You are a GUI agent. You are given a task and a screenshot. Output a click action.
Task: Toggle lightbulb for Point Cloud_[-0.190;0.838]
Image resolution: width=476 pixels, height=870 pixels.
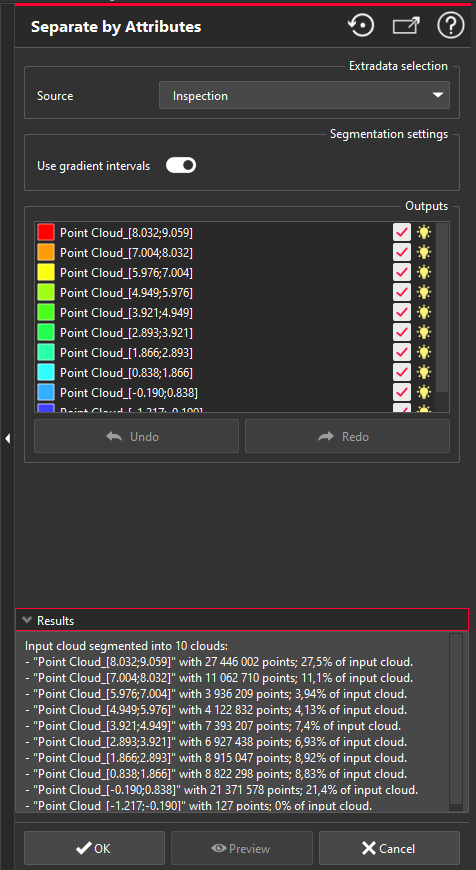(x=424, y=392)
